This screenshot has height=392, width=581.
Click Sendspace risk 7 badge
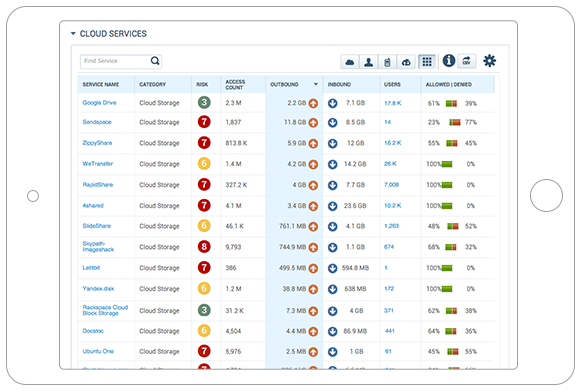click(204, 122)
